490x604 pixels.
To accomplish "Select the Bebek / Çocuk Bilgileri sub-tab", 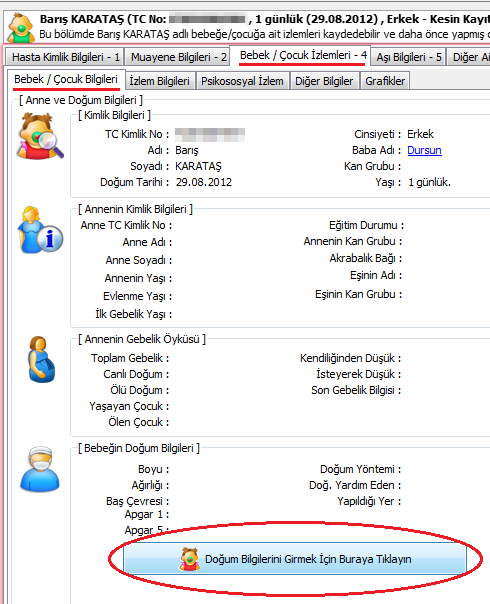I will (66, 80).
